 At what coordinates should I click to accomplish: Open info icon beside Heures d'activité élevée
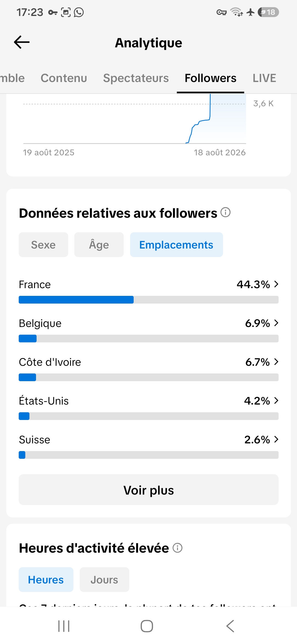click(177, 548)
